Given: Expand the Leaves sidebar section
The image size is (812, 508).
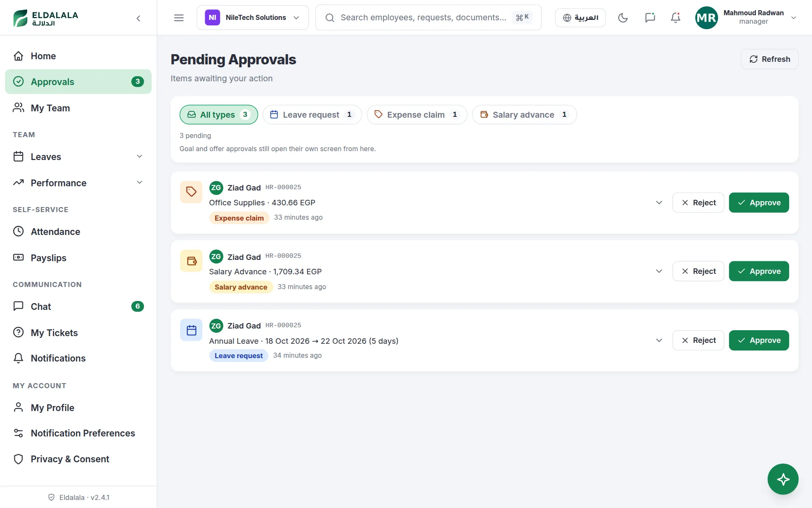Looking at the screenshot, I should click(78, 157).
